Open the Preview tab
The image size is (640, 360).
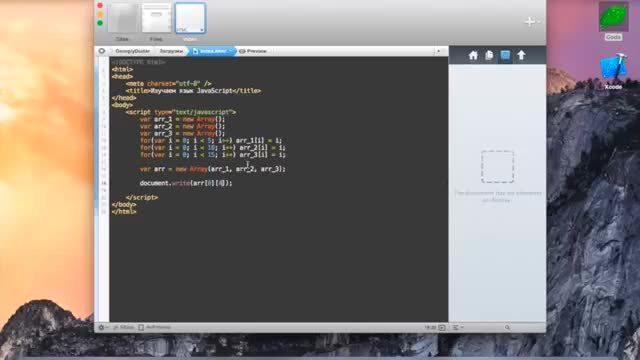[x=253, y=51]
